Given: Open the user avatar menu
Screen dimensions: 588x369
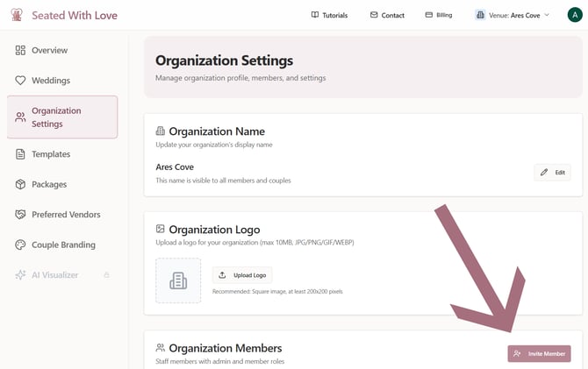Looking at the screenshot, I should point(575,15).
